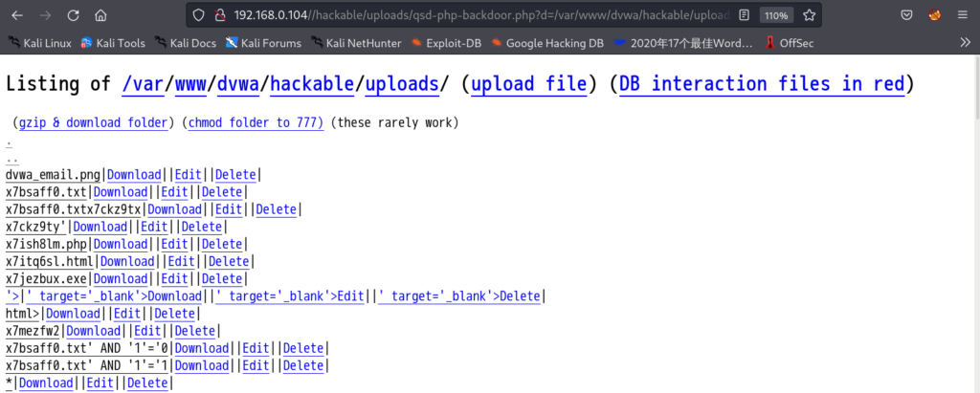This screenshot has height=393, width=980.
Task: Open the Pocket save icon
Action: click(906, 15)
